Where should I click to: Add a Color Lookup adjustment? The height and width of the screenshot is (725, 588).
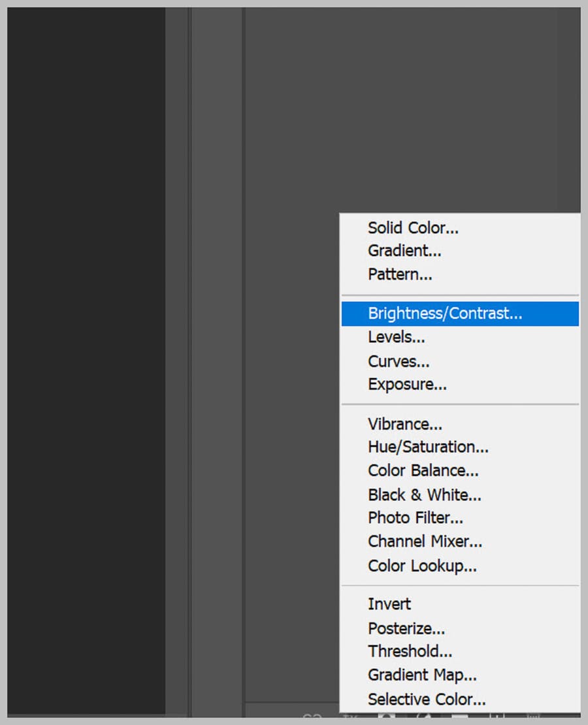pyautogui.click(x=421, y=566)
